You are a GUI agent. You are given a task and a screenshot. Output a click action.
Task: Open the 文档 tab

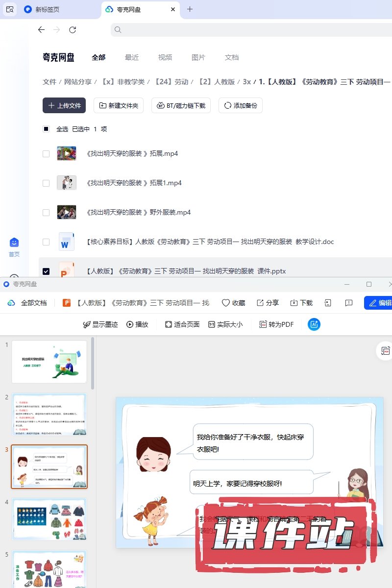coord(232,57)
